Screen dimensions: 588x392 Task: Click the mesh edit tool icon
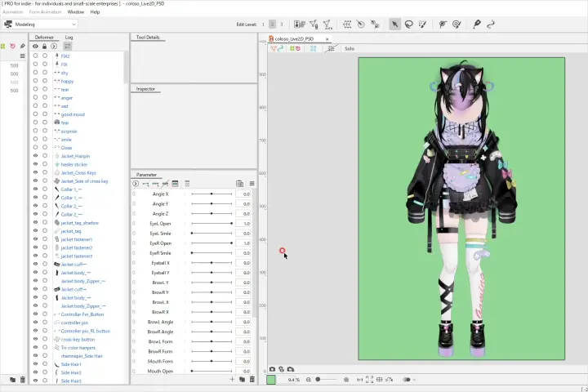pyautogui.click(x=314, y=24)
